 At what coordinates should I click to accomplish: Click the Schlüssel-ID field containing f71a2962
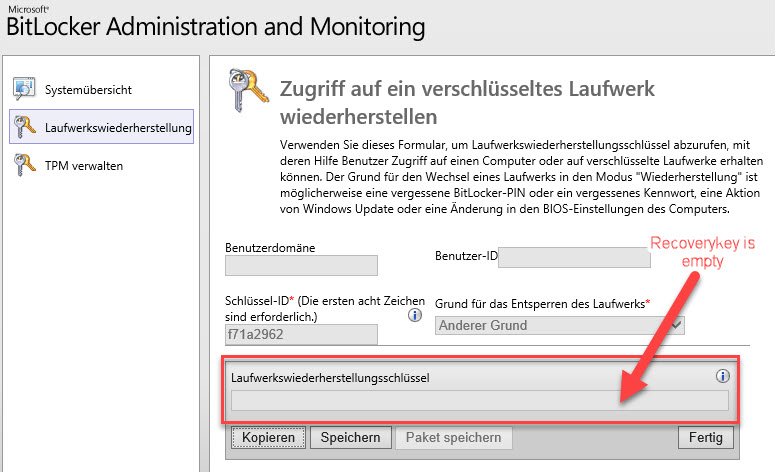(x=301, y=334)
